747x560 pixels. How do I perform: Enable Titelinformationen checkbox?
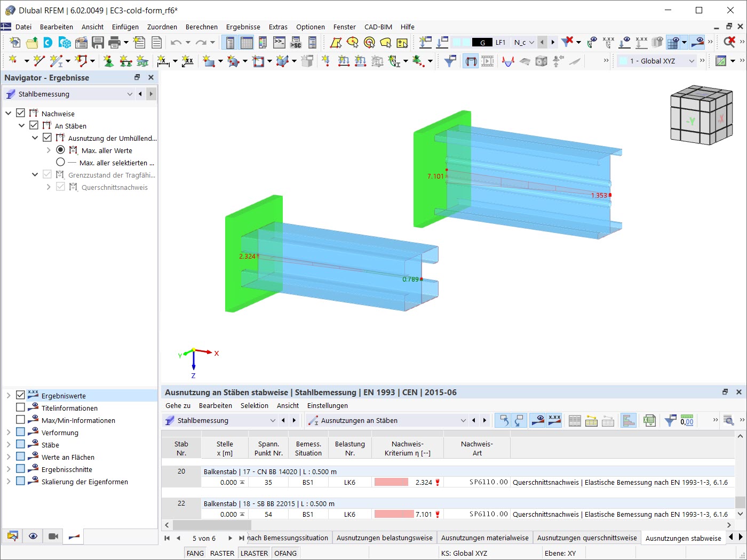[21, 407]
